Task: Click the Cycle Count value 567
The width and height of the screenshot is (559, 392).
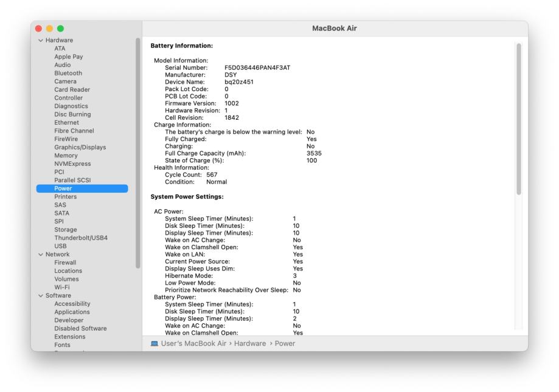Action: 212,175
